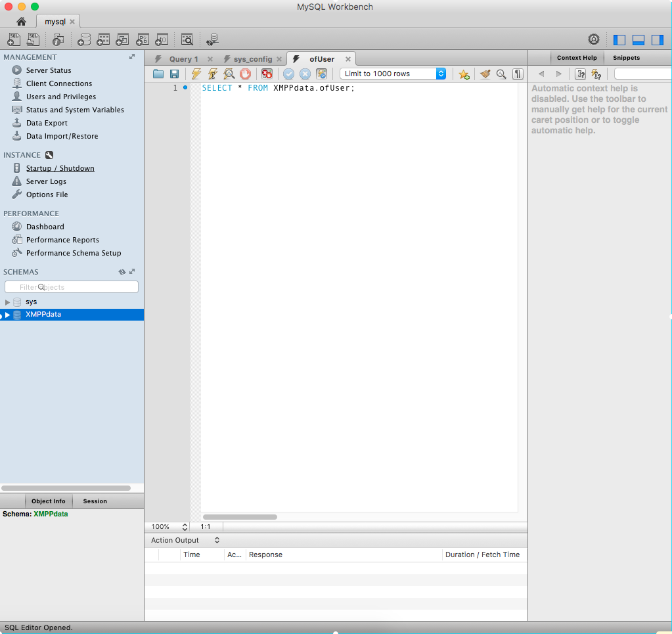Close the ofUser query tab
Viewport: 672px width, 634px height.
348,59
